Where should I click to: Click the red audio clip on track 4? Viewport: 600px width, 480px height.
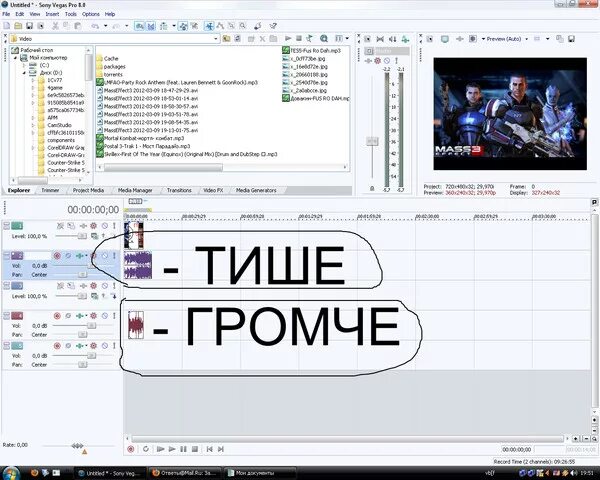point(136,325)
